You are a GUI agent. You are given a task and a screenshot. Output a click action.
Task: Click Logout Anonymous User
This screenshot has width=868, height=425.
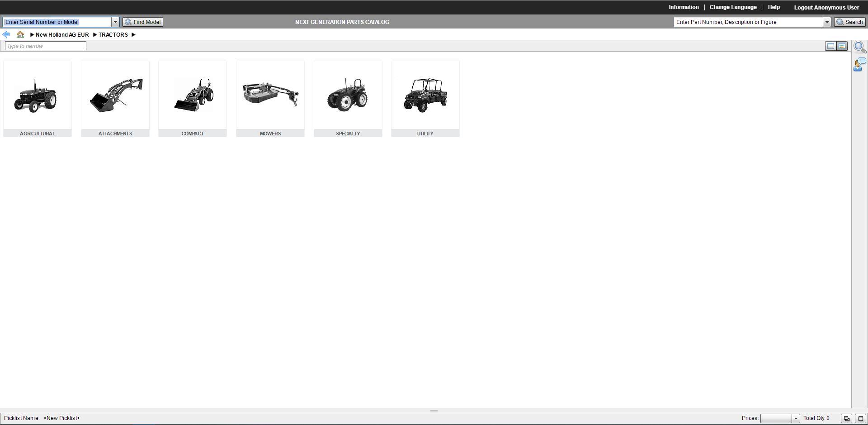[x=826, y=8]
